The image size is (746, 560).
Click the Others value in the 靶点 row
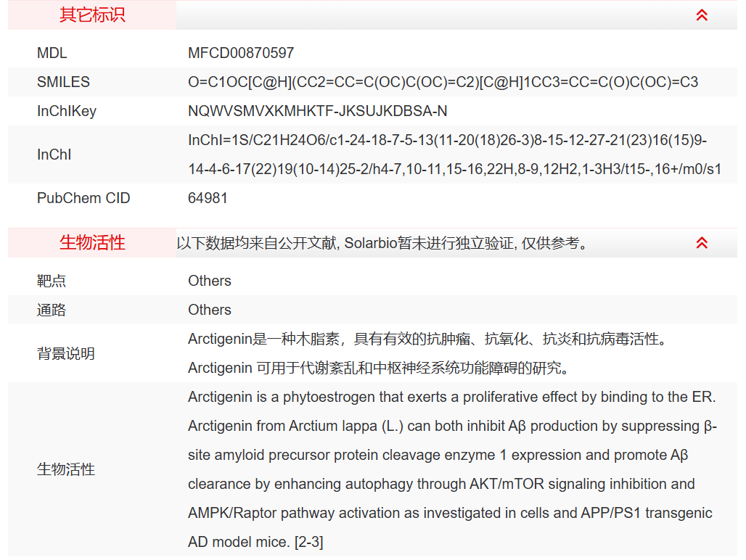click(210, 281)
